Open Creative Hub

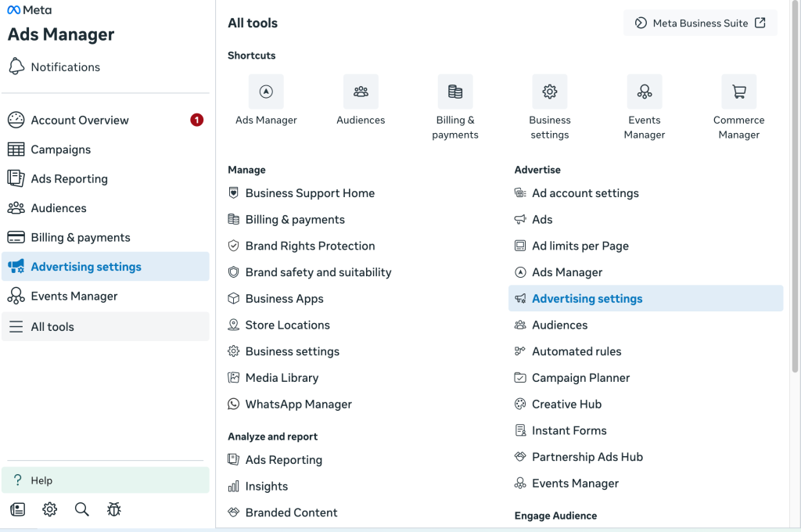[567, 404]
